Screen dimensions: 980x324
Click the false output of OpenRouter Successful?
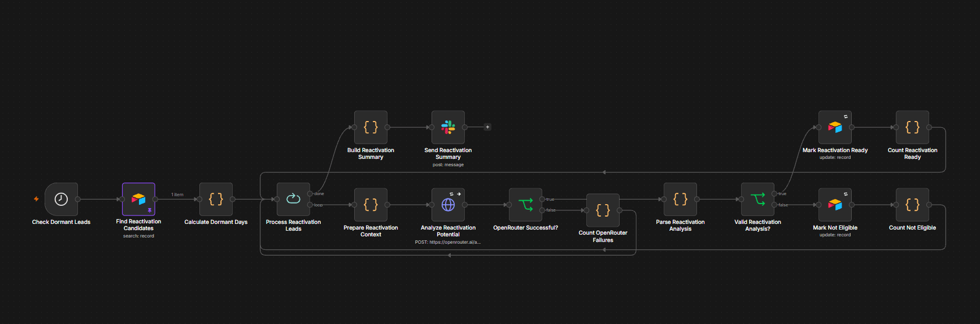pos(542,210)
